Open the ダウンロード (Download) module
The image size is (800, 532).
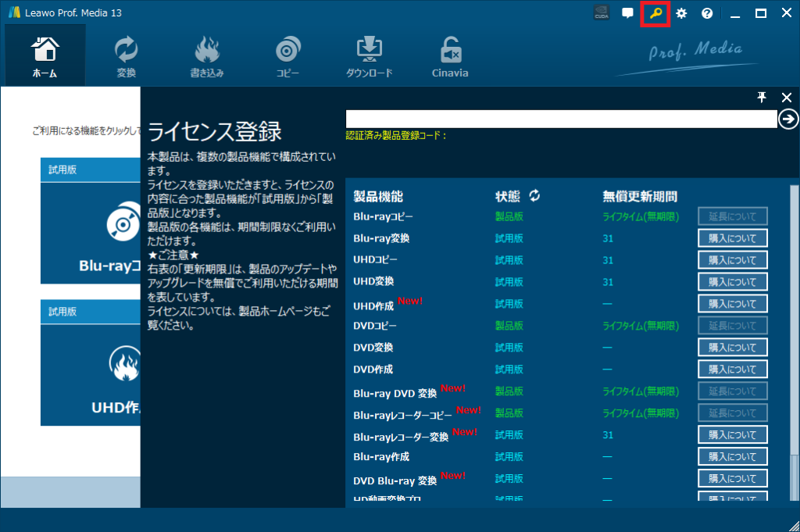coord(369,56)
